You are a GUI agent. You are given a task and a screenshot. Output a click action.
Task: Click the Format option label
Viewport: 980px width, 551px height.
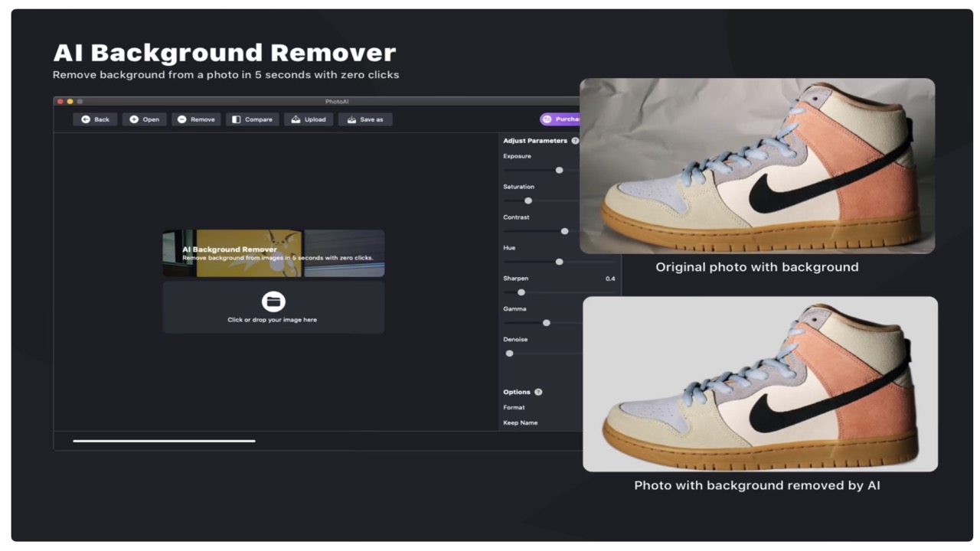point(514,407)
